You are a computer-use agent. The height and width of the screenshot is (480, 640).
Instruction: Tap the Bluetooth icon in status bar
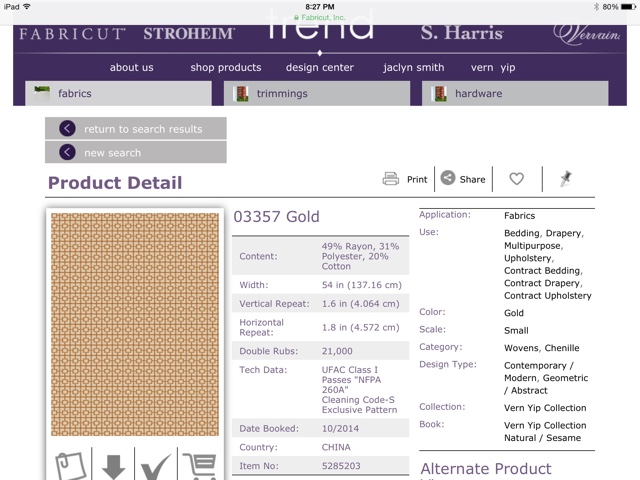596,7
